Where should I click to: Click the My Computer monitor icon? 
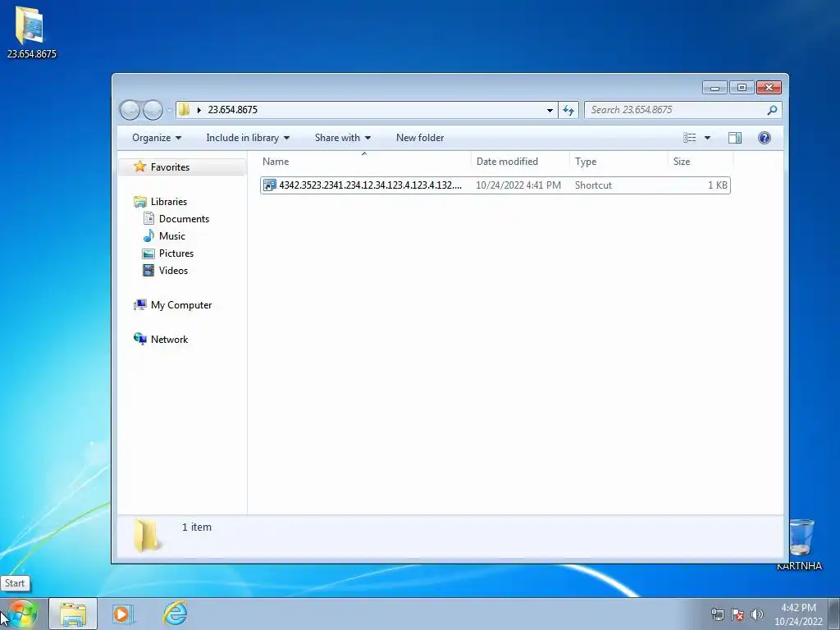[x=139, y=305]
